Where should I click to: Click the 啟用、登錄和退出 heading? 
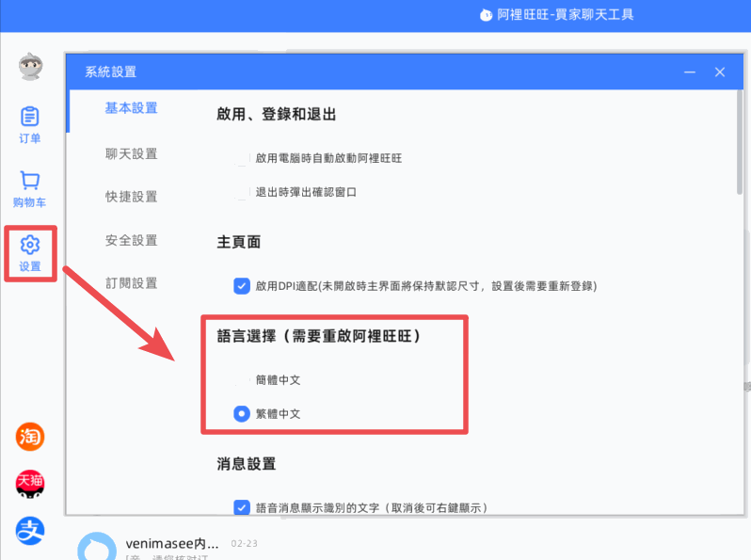pyautogui.click(x=277, y=114)
